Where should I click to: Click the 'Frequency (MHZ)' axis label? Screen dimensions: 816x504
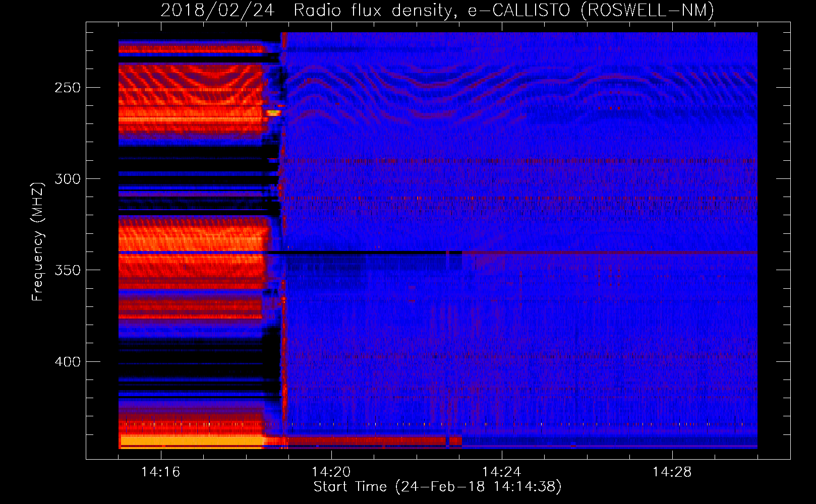click(x=38, y=241)
